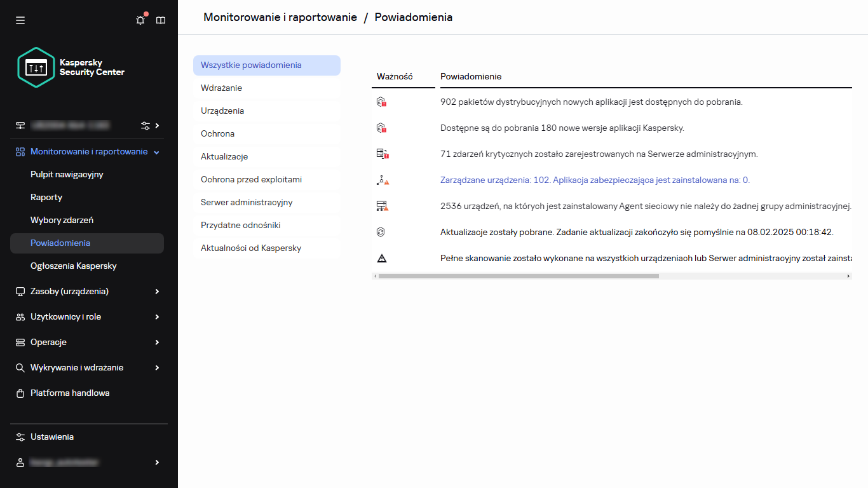Collapse the sidebar with the hamburger icon
This screenshot has height=488, width=868.
pyautogui.click(x=20, y=20)
